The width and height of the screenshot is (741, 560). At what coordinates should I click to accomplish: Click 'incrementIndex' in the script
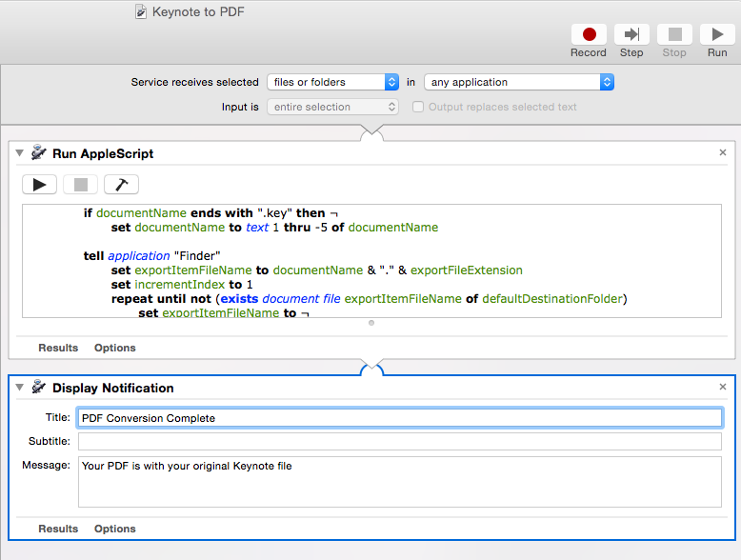180,285
